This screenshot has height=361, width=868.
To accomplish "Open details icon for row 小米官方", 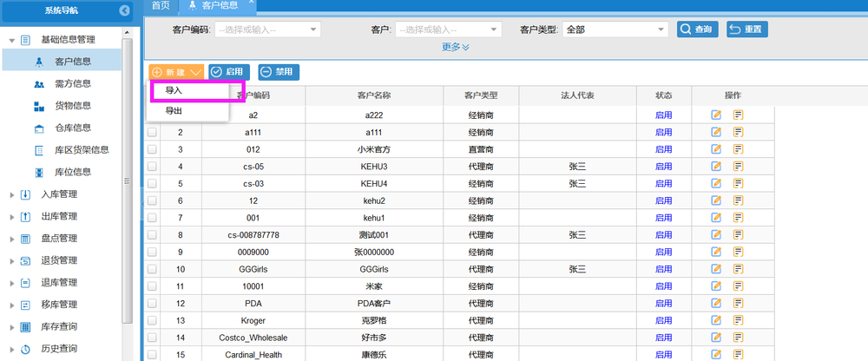I will (738, 149).
